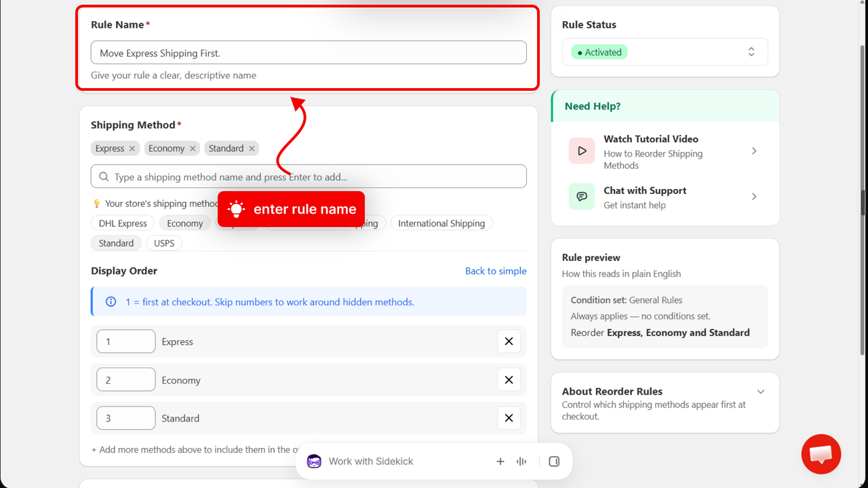Delete Standard row from display order
Screen dimensions: 868x488
[509, 418]
